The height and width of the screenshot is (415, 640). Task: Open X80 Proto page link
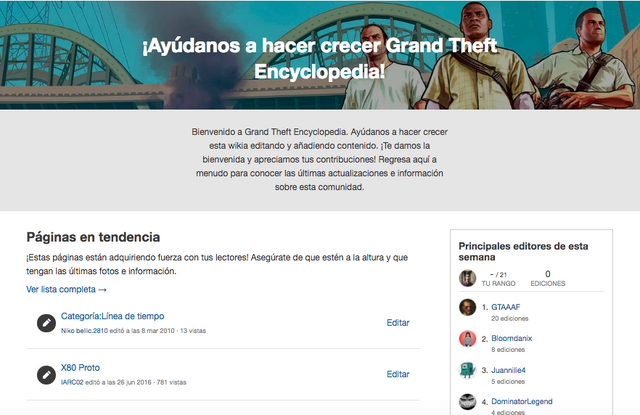click(80, 368)
